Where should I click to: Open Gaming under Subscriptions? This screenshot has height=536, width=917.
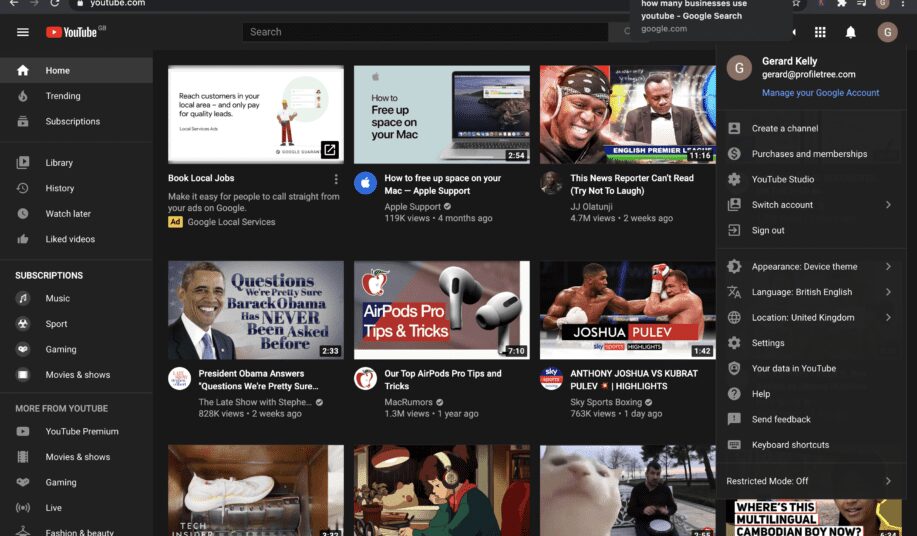pos(76,349)
